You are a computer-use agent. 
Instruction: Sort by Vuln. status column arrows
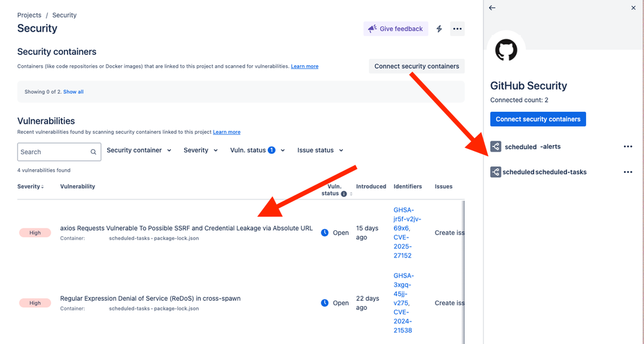click(351, 194)
